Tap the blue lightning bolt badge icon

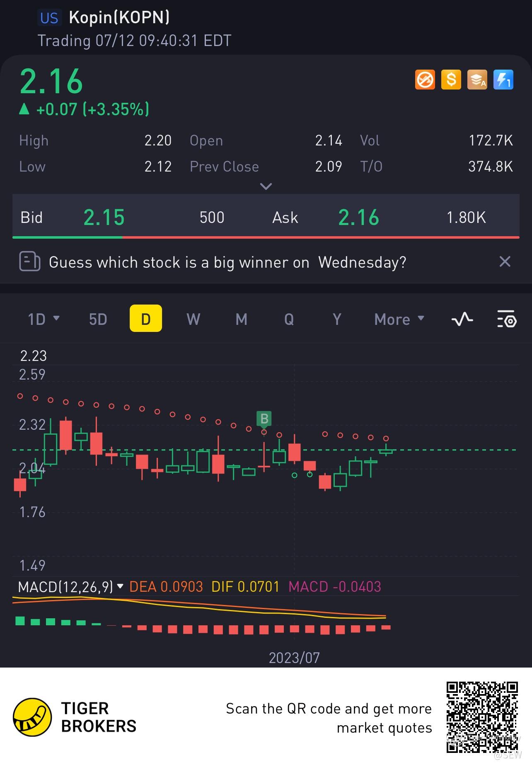[503, 80]
